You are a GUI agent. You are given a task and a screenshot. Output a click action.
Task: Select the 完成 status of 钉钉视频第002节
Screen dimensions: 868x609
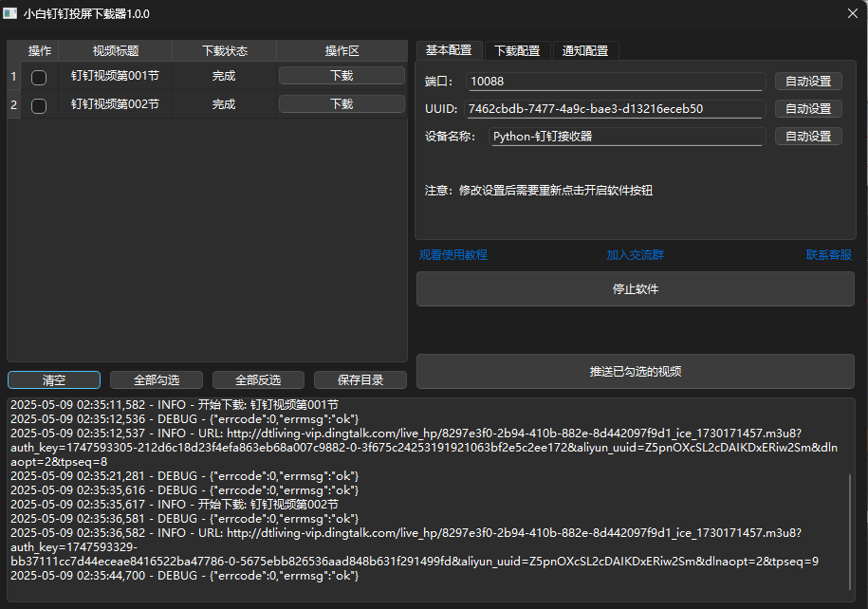point(224,104)
